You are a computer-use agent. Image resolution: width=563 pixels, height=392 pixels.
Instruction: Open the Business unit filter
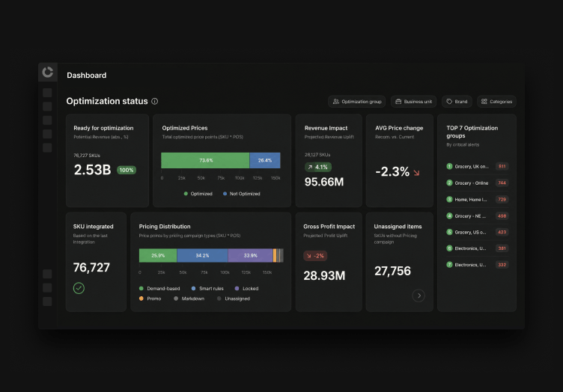(x=413, y=102)
